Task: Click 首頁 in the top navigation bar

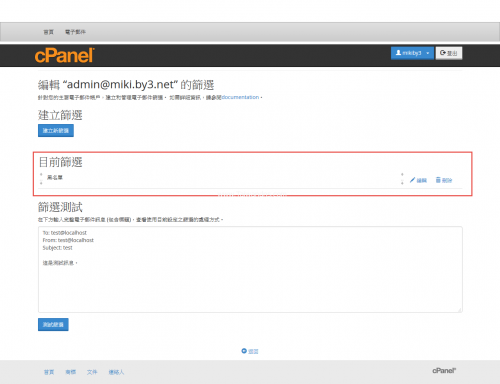Action: click(x=49, y=32)
